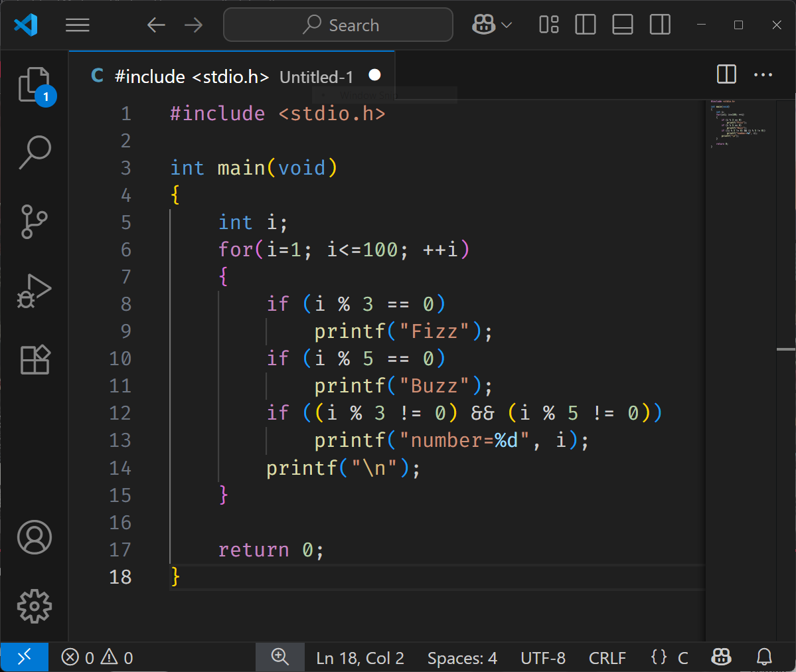The image size is (796, 672).
Task: Click the newline printf on line 14
Action: [343, 467]
